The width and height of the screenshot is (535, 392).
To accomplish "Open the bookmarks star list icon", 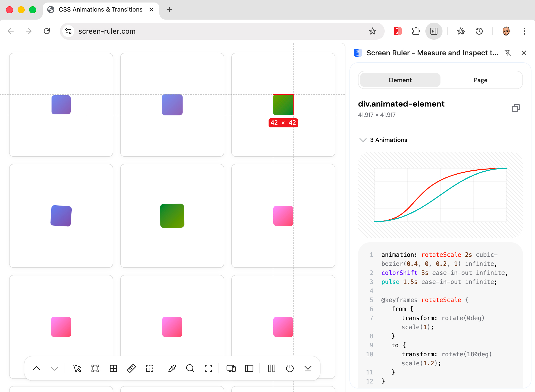I will click(x=461, y=31).
